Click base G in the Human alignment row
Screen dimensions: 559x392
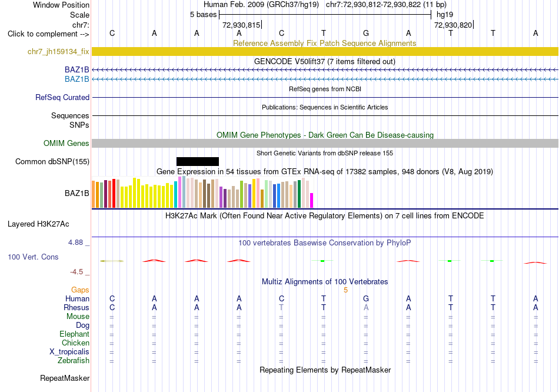pos(366,298)
